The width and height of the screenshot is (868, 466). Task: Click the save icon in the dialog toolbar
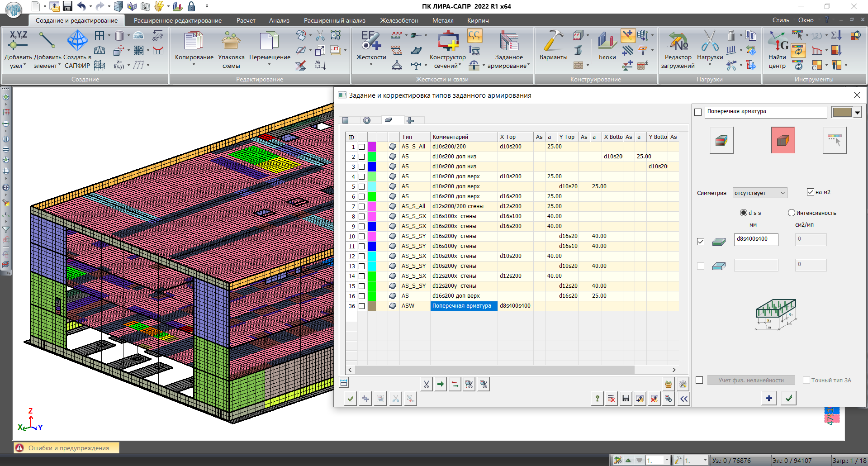tap(626, 399)
